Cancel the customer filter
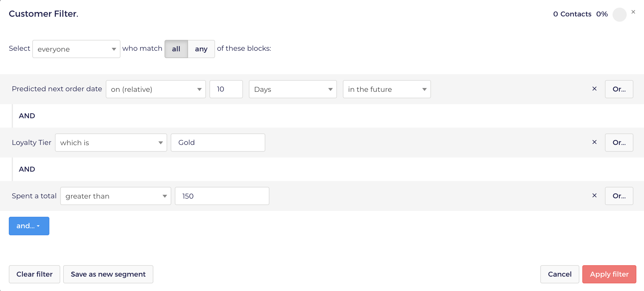644x291 pixels. click(560, 274)
